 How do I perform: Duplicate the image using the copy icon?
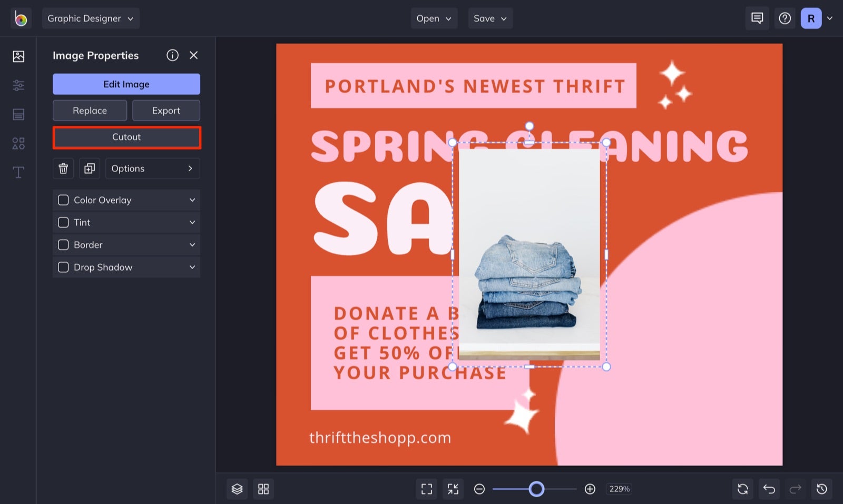89,169
